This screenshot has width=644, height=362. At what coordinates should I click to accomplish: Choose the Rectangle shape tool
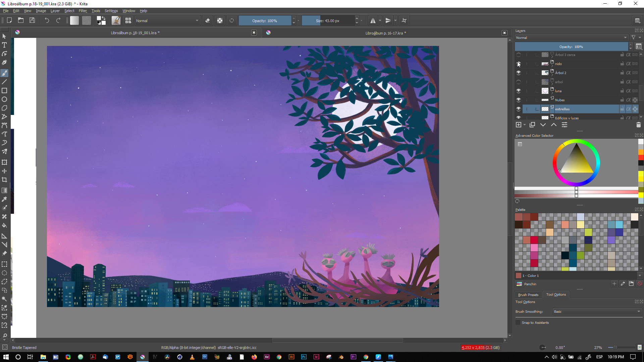(x=4, y=90)
